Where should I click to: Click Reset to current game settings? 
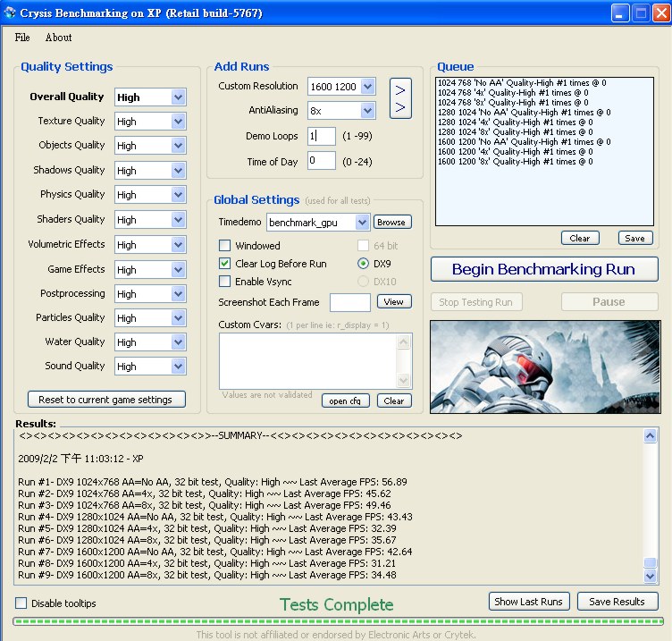click(106, 400)
